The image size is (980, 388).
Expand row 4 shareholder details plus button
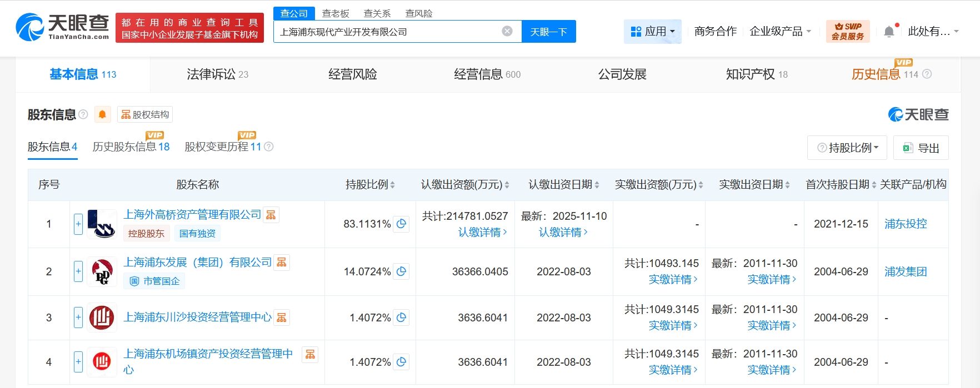pos(78,362)
